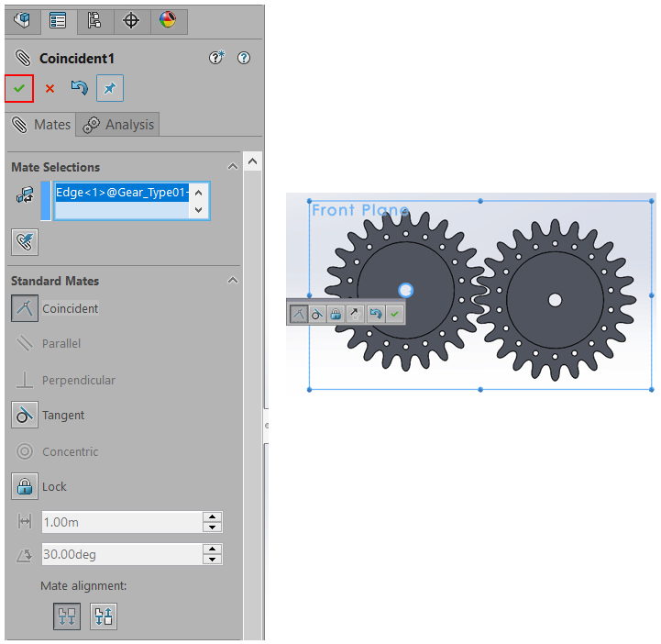
Task: Undo the last mate action
Action: [79, 88]
